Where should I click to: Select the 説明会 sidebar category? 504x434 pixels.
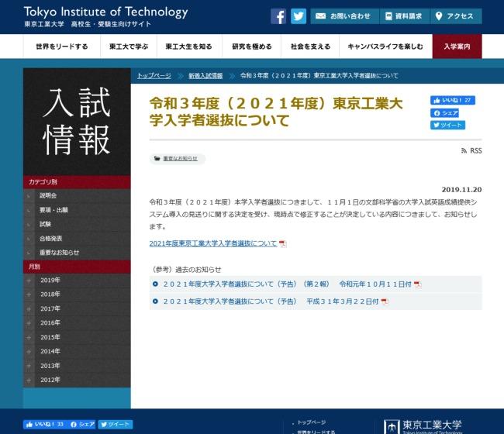[77, 195]
